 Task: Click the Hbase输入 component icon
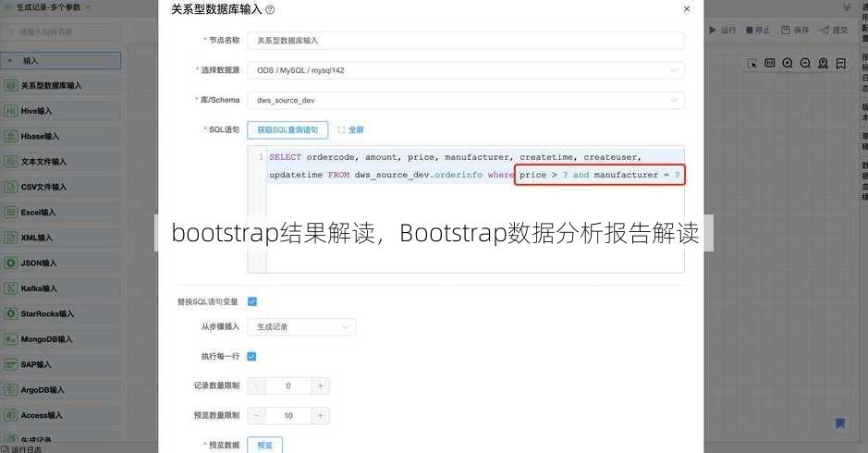(10, 136)
